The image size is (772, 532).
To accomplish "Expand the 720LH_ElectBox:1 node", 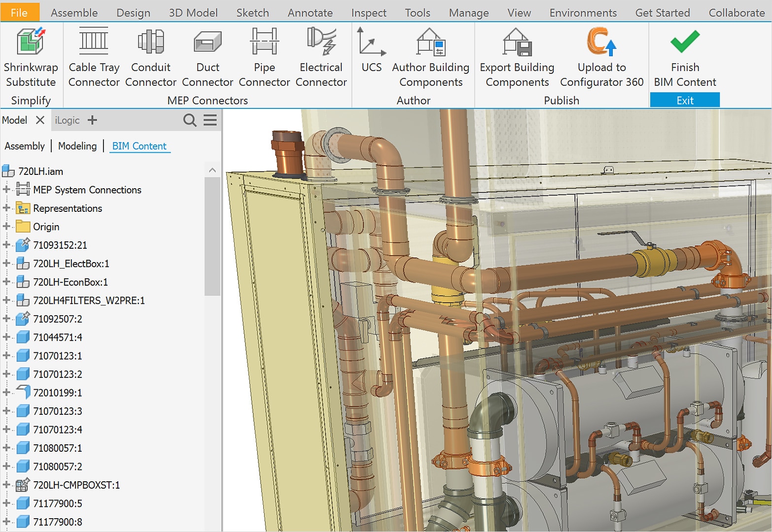I will (6, 264).
